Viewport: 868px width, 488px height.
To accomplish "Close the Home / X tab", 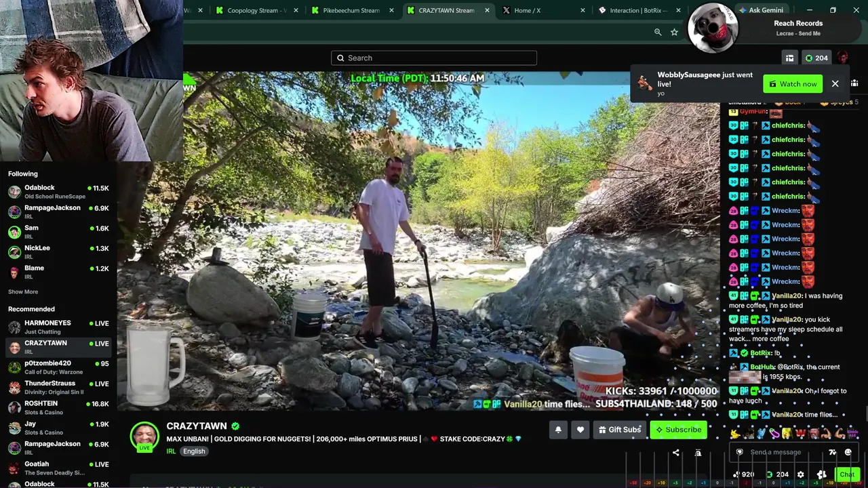I will (583, 10).
